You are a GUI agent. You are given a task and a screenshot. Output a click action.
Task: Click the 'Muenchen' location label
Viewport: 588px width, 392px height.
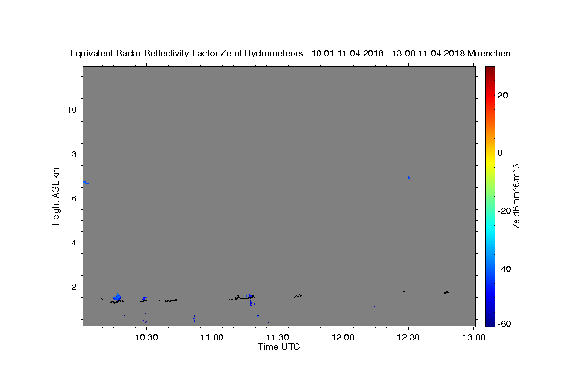click(489, 53)
